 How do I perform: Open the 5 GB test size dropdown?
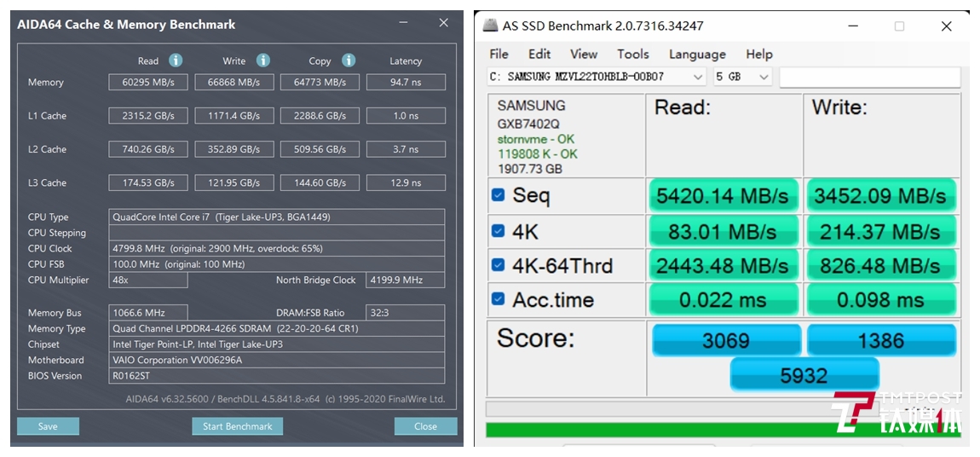743,77
